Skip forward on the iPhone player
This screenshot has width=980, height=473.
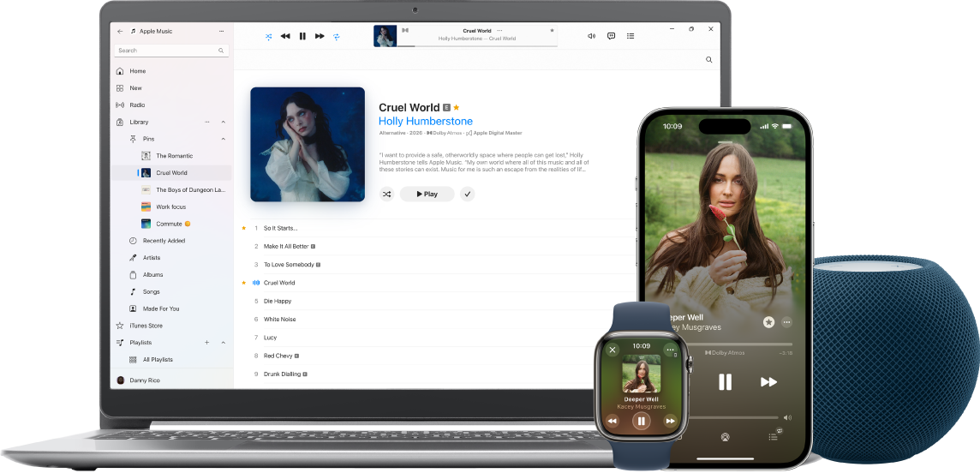(x=768, y=382)
